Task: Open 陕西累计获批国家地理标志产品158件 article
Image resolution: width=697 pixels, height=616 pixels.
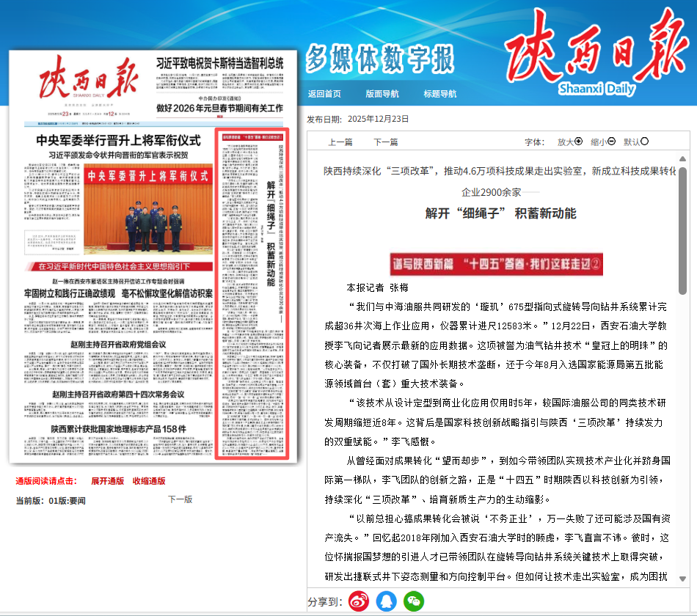Action: [x=118, y=428]
